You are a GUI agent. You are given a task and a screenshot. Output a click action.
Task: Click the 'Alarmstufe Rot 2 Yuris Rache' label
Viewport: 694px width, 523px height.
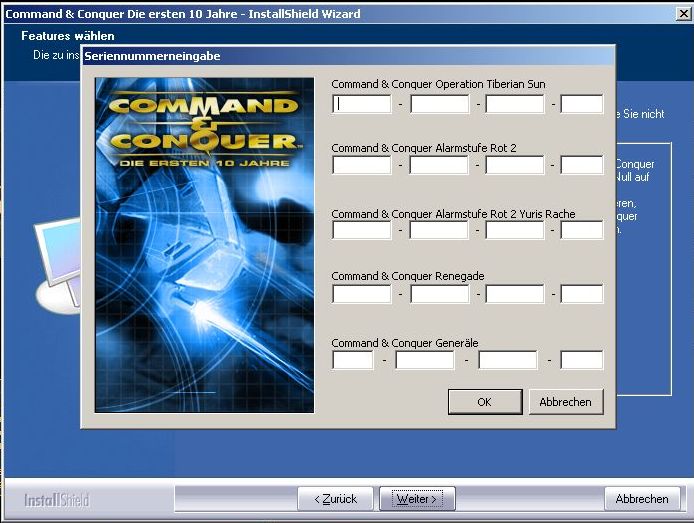[505, 214]
